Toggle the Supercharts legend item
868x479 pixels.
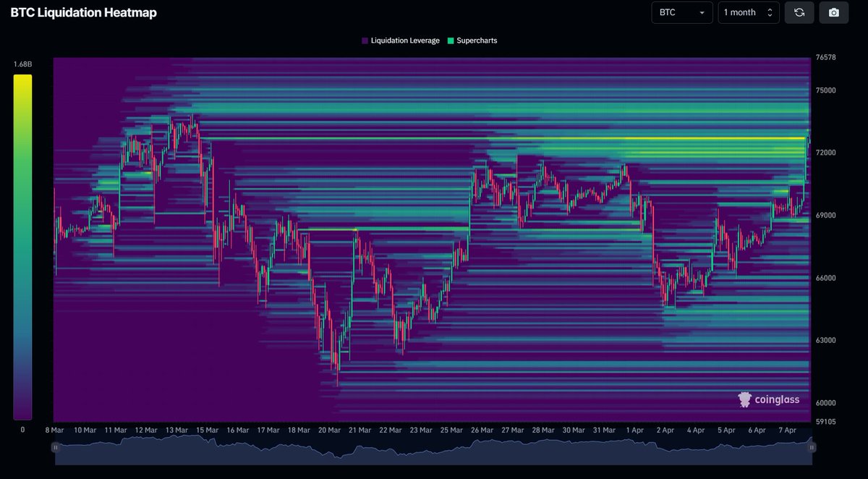click(472, 41)
